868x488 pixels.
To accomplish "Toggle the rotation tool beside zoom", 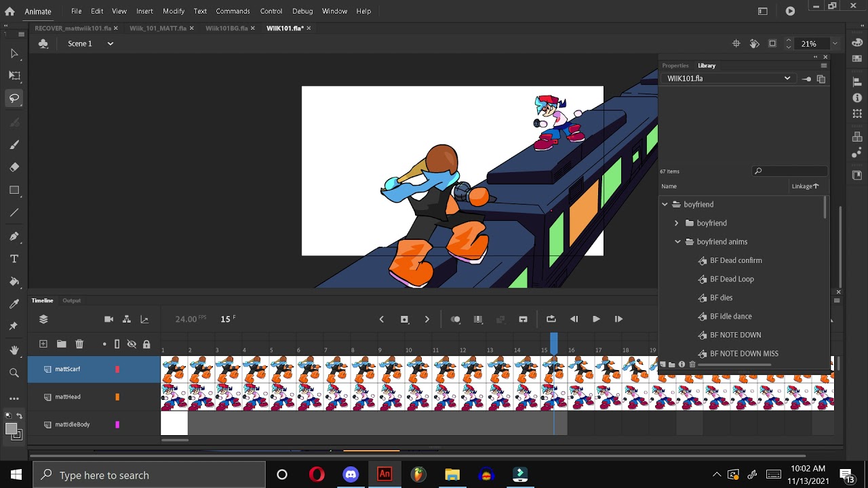I will click(754, 43).
